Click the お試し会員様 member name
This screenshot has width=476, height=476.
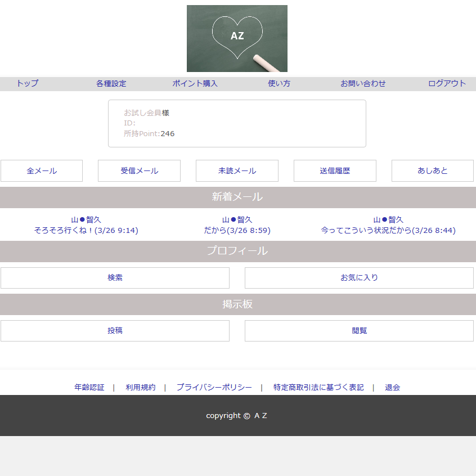coord(146,113)
